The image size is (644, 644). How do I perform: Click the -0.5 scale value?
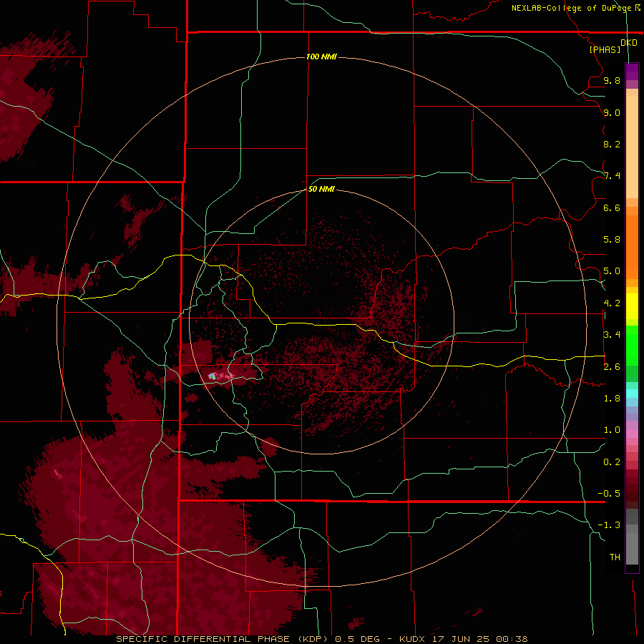[x=609, y=494]
